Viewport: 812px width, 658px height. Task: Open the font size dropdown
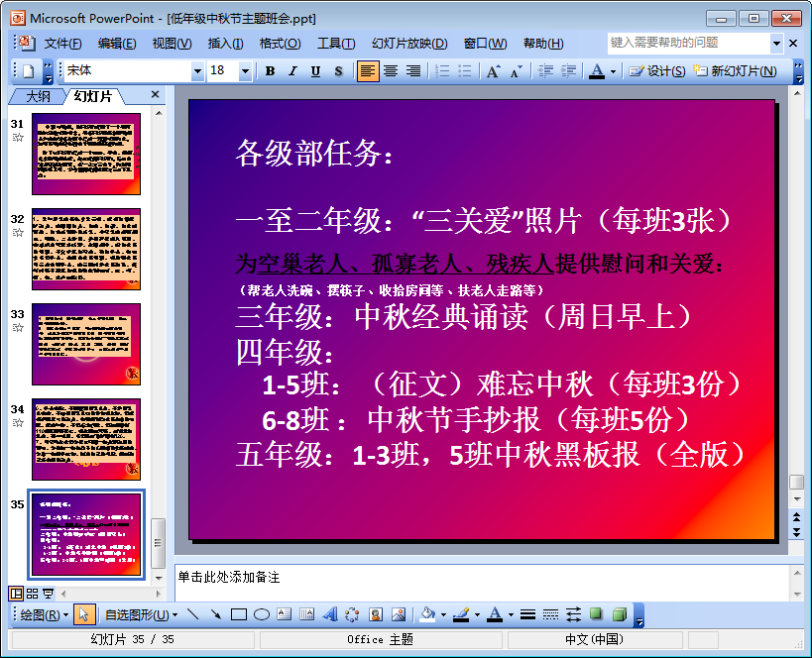click(x=245, y=71)
